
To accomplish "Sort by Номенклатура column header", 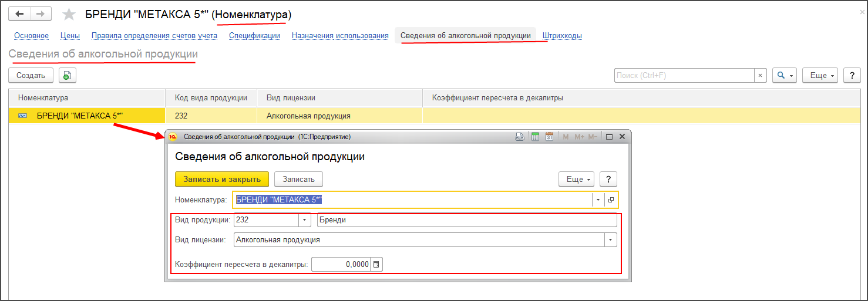I will (x=87, y=98).
